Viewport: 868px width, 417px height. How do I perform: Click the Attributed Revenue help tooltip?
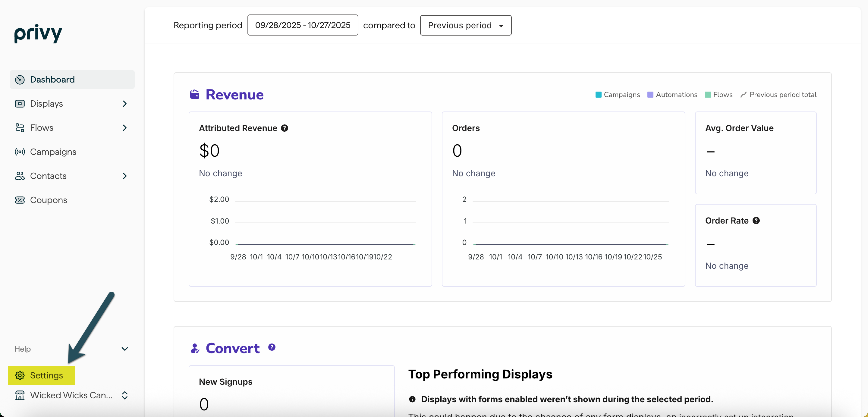[285, 128]
